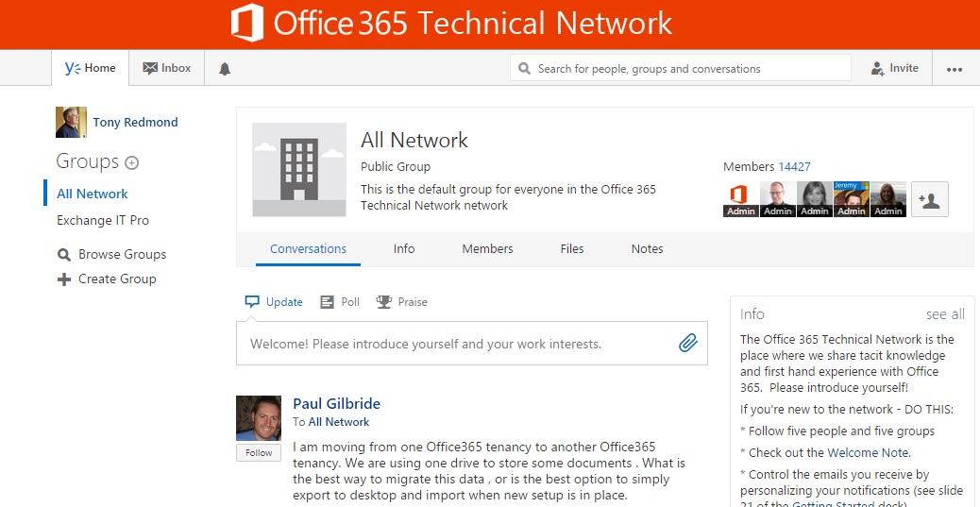Select the Poll post type
Screen dimensions: 980x507
coord(340,302)
